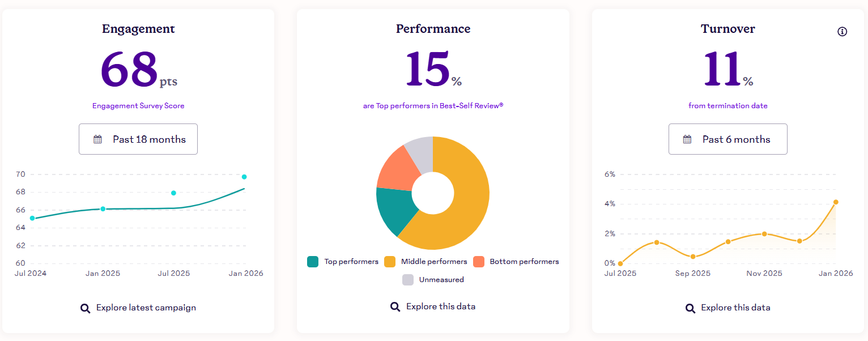Toggle Unmeasured legend swatch

pyautogui.click(x=408, y=279)
